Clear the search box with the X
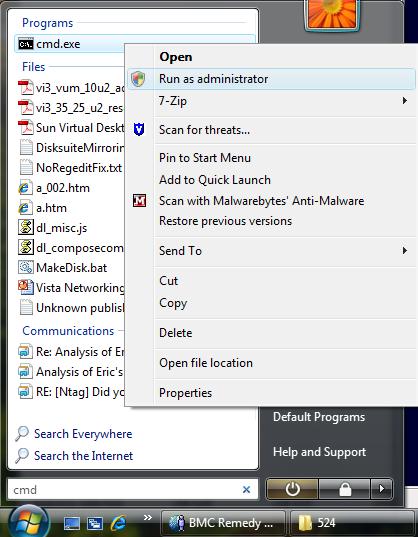The image size is (418, 537). click(246, 490)
